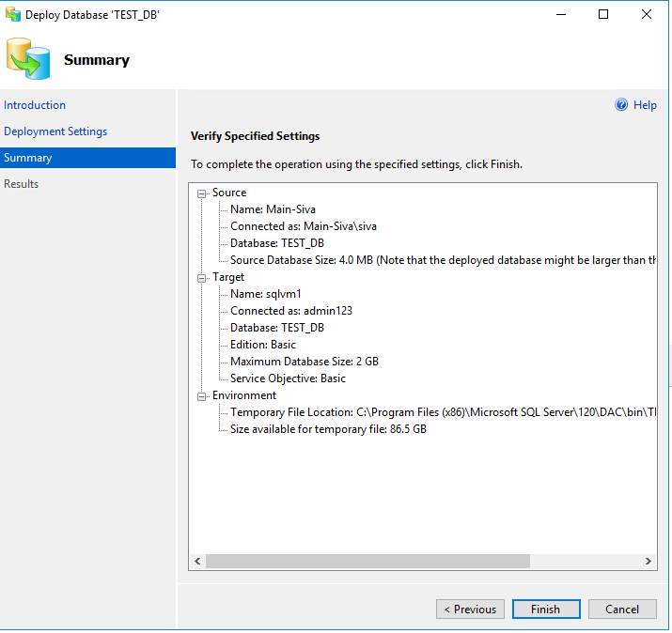
Task: Select the Summary page in sidebar
Action: (x=28, y=158)
